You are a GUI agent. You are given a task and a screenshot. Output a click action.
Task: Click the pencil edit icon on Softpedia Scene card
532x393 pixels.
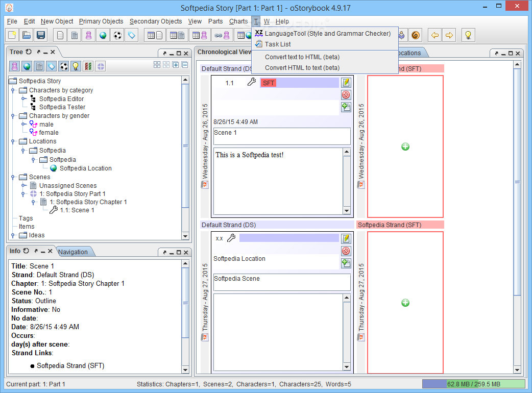coord(346,238)
